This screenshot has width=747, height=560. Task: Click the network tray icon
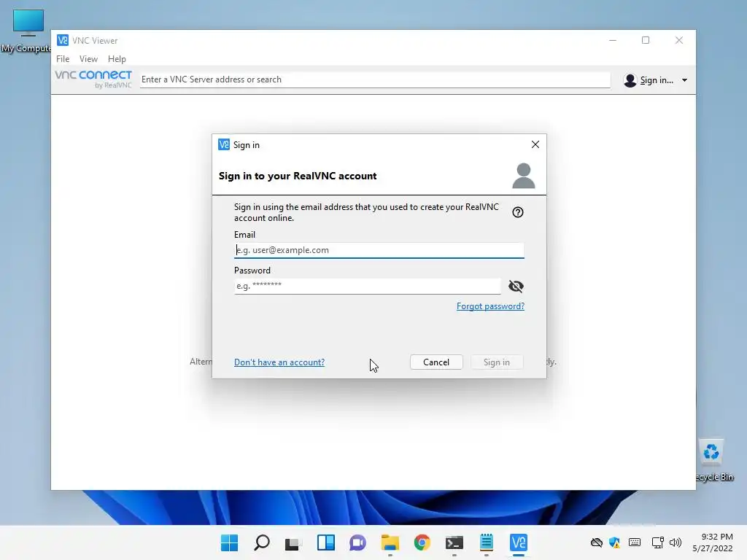pyautogui.click(x=658, y=542)
